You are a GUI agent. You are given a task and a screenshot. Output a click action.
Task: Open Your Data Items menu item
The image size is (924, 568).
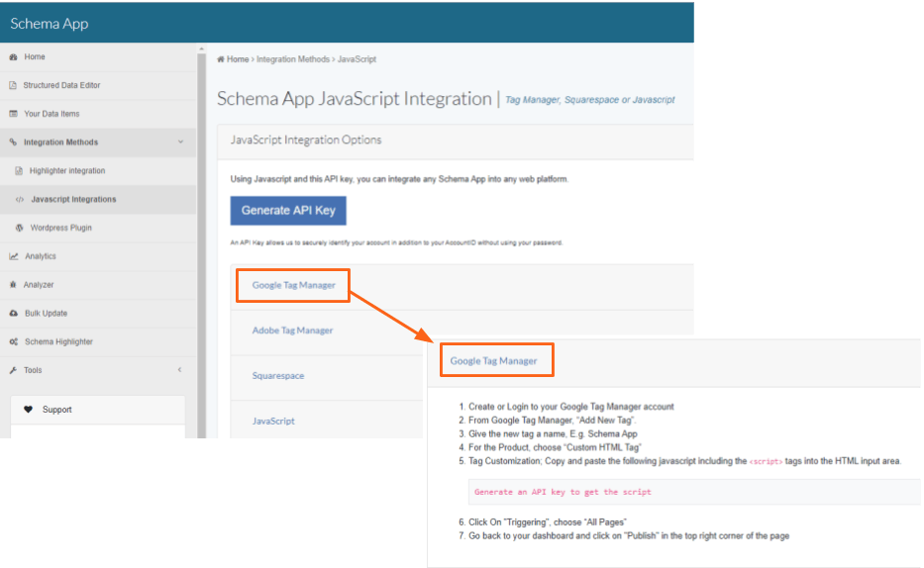point(98,114)
